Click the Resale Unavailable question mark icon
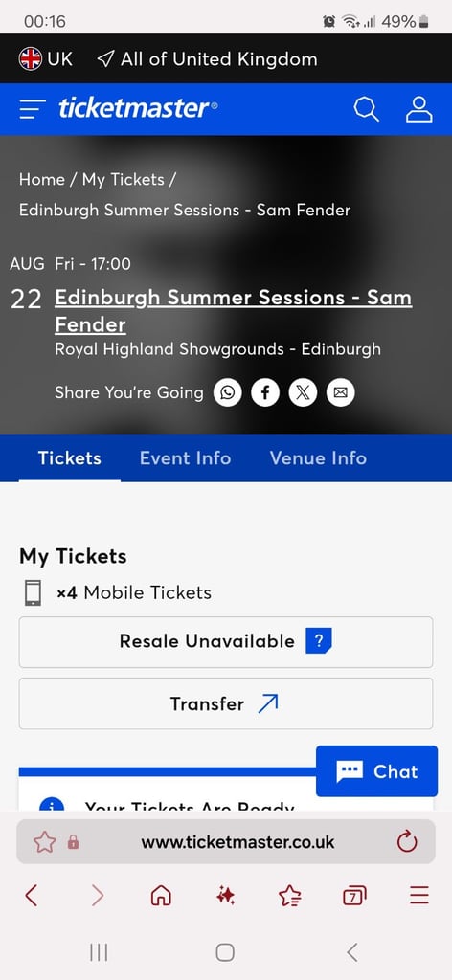 click(x=318, y=641)
